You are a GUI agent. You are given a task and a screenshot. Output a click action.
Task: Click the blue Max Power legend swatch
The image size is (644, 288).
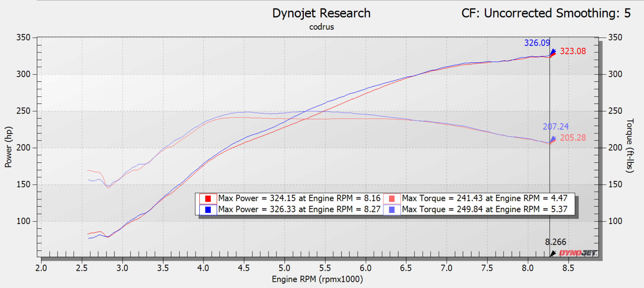[208, 210]
